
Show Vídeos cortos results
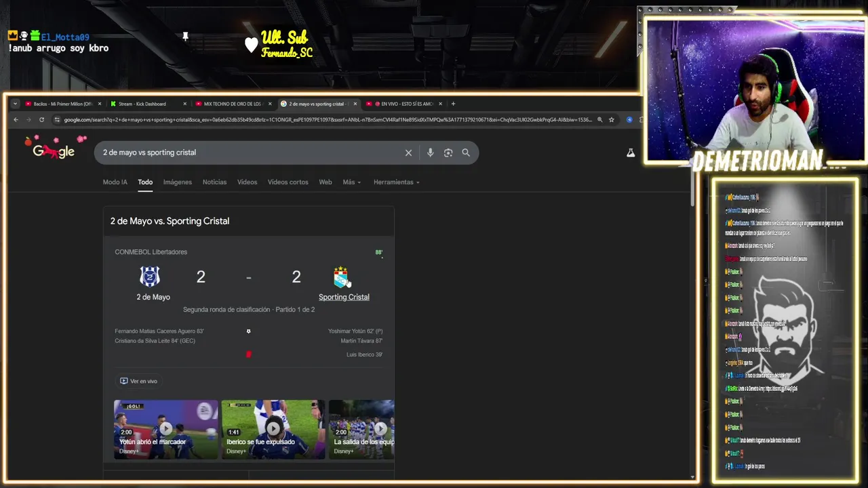[x=288, y=182]
